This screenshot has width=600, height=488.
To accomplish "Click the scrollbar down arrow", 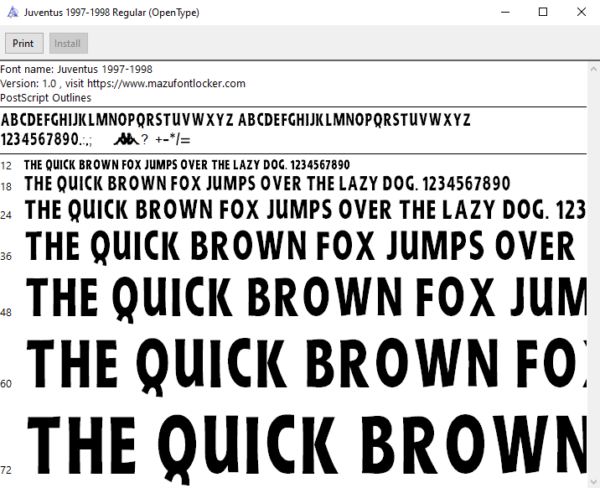I will click(593, 481).
